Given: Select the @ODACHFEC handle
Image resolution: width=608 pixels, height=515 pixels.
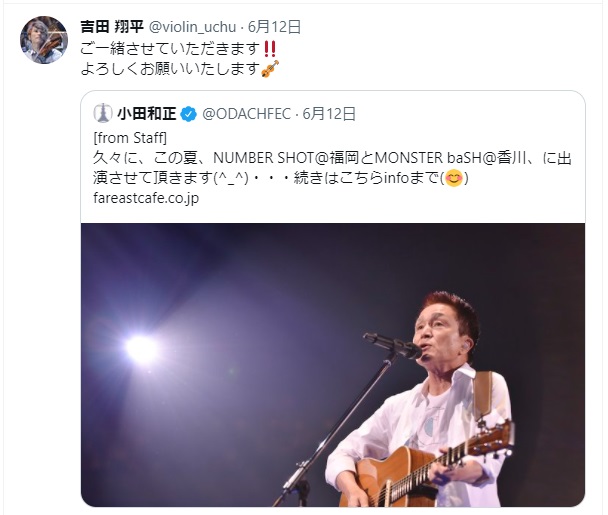Looking at the screenshot, I should tap(246, 114).
